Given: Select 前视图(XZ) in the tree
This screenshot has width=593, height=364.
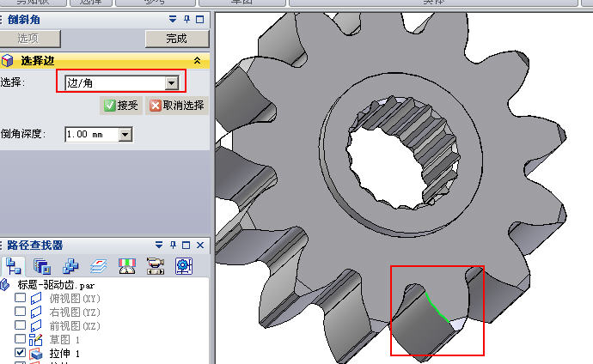Looking at the screenshot, I should coord(75,325).
